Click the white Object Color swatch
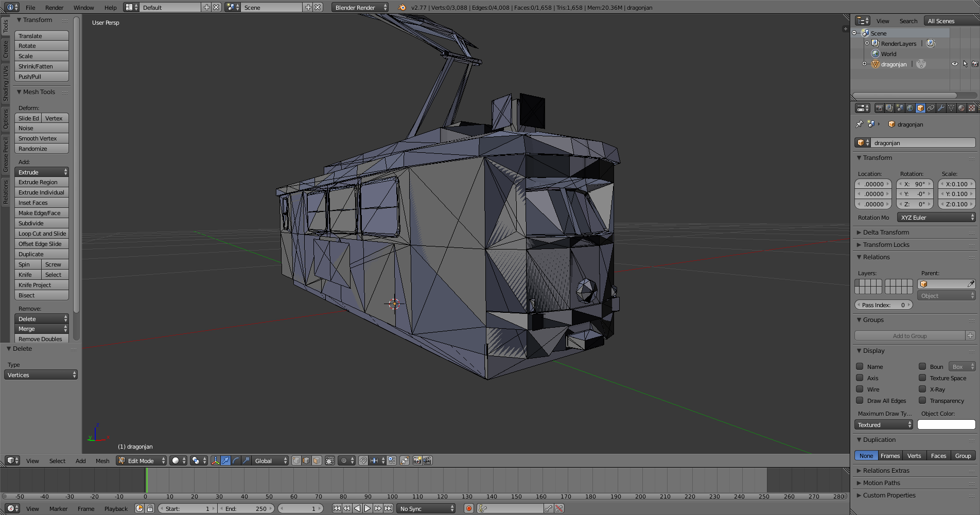 tap(946, 424)
